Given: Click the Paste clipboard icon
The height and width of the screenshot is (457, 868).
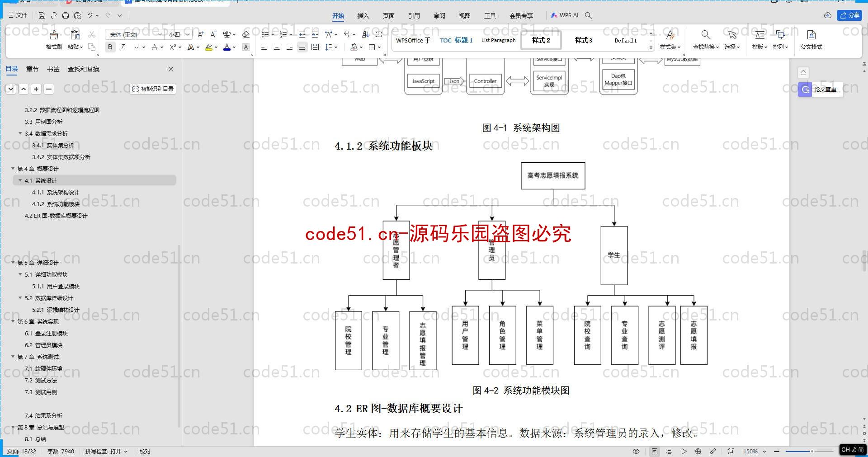Looking at the screenshot, I should point(75,35).
